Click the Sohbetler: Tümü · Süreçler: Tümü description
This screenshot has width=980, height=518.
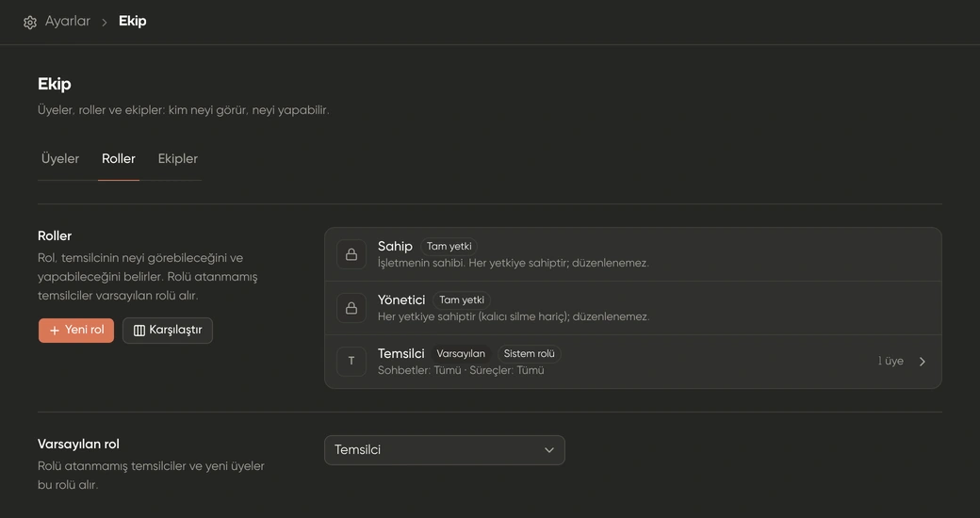[461, 370]
